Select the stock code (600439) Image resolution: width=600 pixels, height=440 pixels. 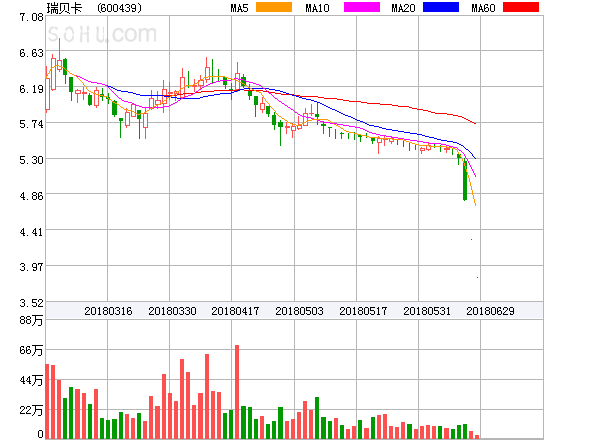(119, 8)
